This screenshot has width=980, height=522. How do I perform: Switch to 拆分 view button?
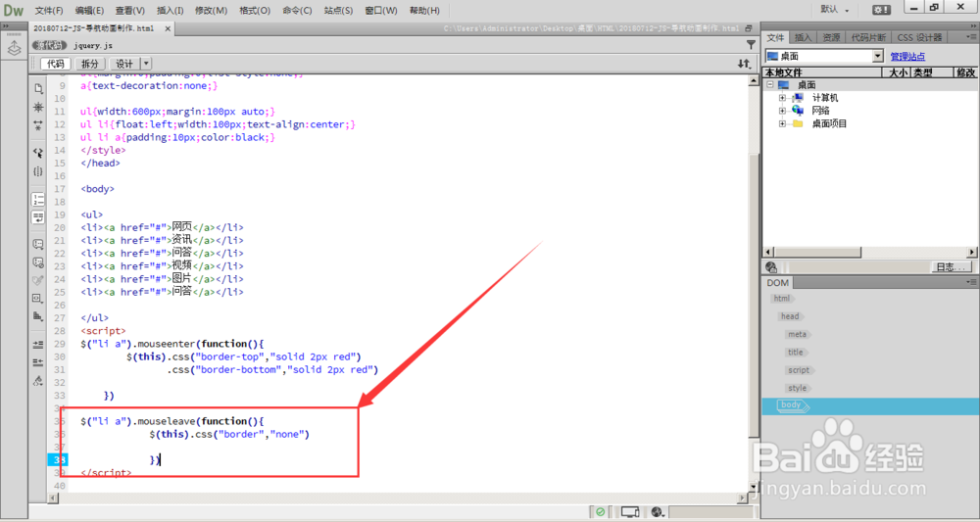[x=90, y=64]
